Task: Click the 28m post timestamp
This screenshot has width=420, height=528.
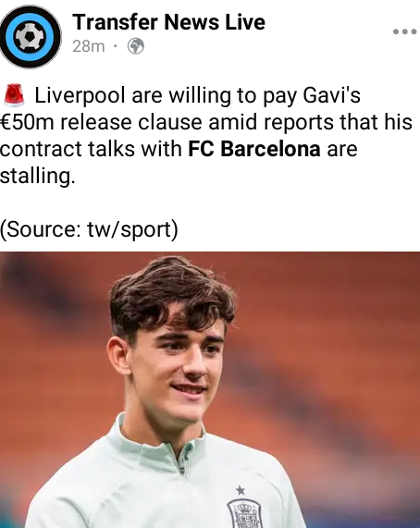Action: pyautogui.click(x=89, y=46)
